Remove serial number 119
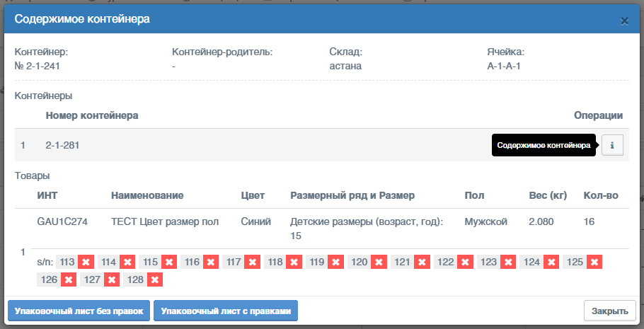This screenshot has height=329, width=644. tap(335, 262)
